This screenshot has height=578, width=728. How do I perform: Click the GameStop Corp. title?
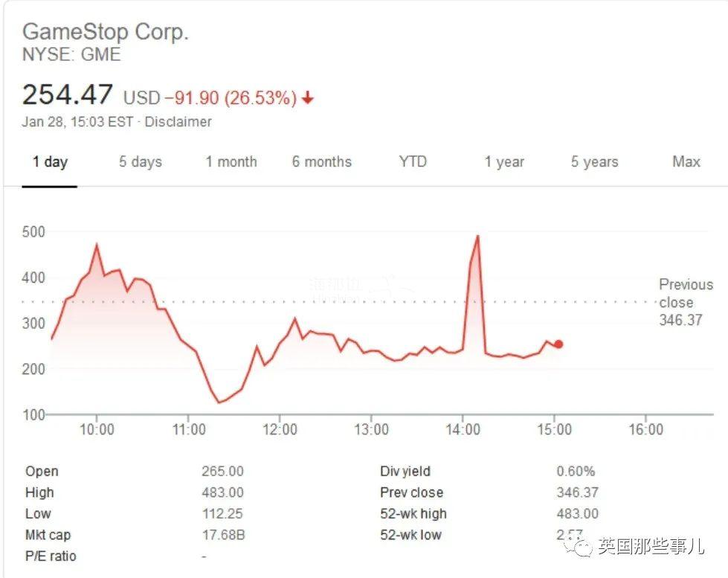coord(106,32)
